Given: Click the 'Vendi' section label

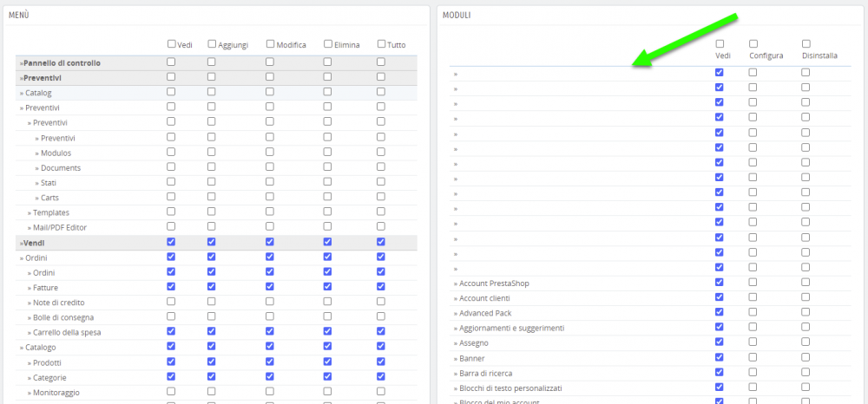Looking at the screenshot, I should tap(34, 243).
